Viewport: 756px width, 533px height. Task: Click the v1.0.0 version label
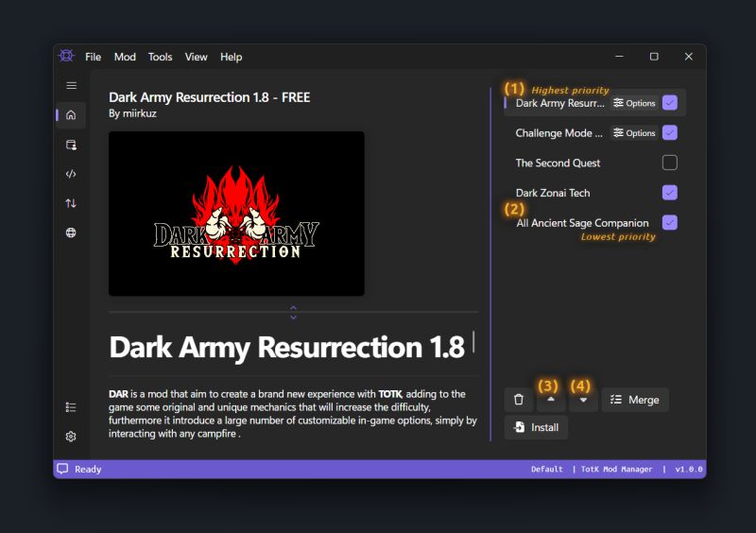coord(689,469)
